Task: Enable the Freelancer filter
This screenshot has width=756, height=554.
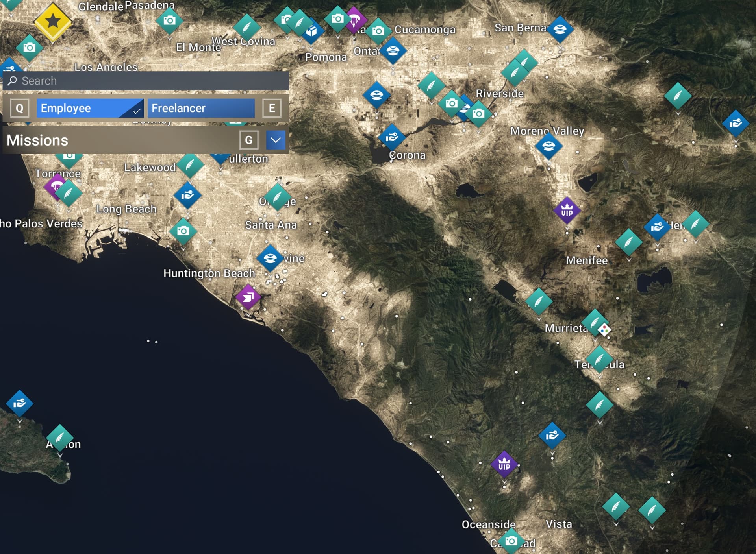Action: coord(201,108)
